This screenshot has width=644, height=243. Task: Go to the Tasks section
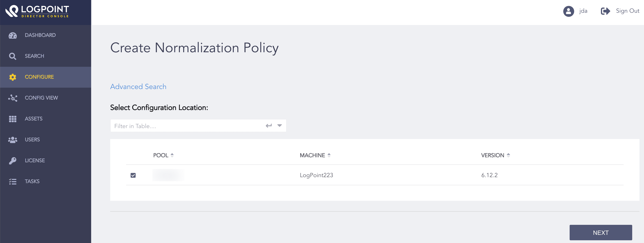point(32,181)
